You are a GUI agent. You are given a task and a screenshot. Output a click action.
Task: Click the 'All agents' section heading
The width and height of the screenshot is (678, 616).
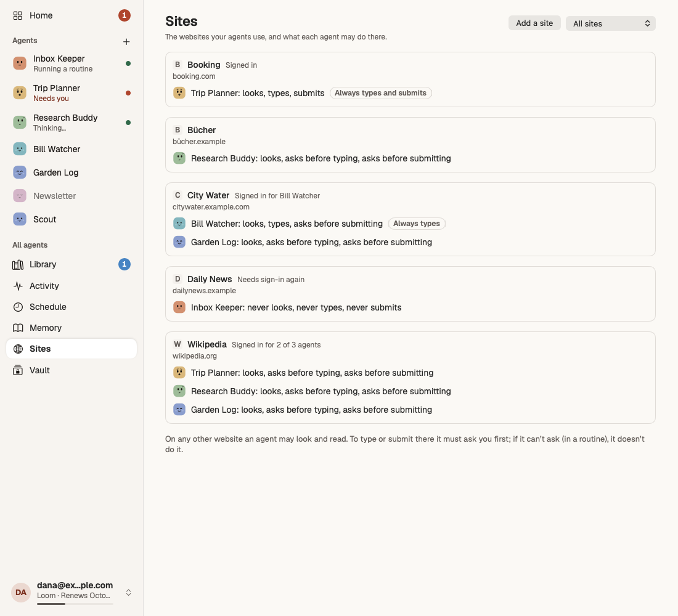pyautogui.click(x=30, y=245)
